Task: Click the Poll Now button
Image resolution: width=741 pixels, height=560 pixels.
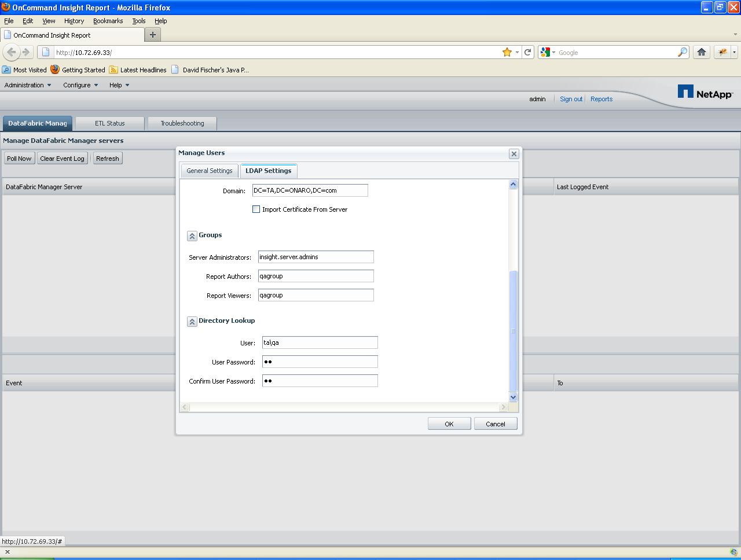Action: pyautogui.click(x=19, y=159)
